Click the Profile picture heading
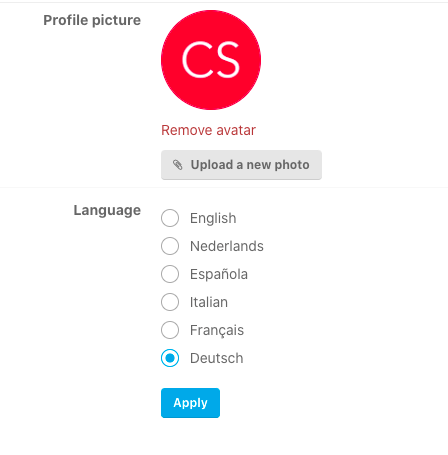Viewport: 448px width, 455px height. 92,20
